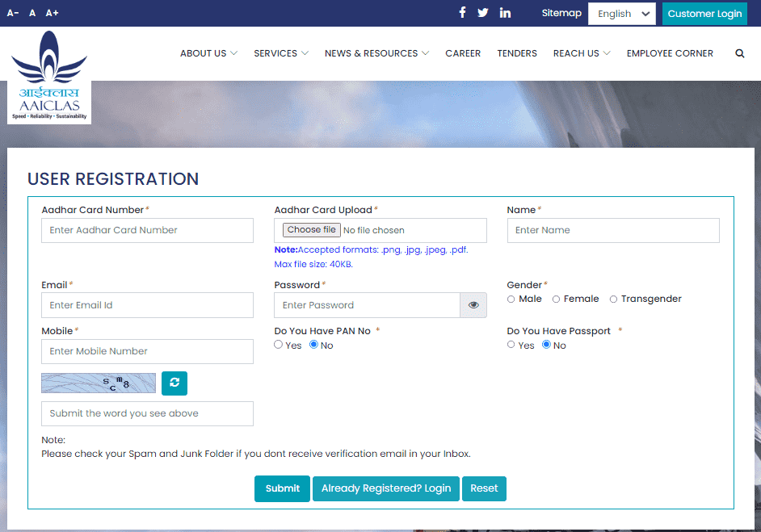Expand the Services menu
This screenshot has width=761, height=532.
tap(280, 53)
